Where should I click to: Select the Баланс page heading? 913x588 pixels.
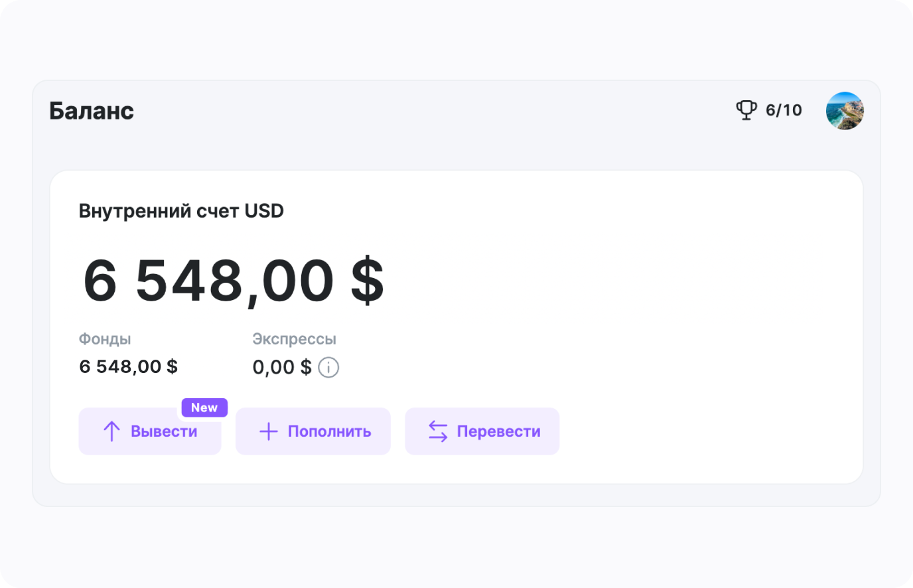click(x=92, y=111)
